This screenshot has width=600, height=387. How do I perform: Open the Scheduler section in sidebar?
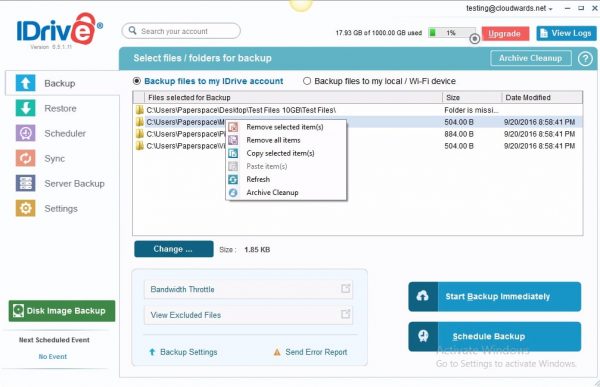pyautogui.click(x=65, y=133)
